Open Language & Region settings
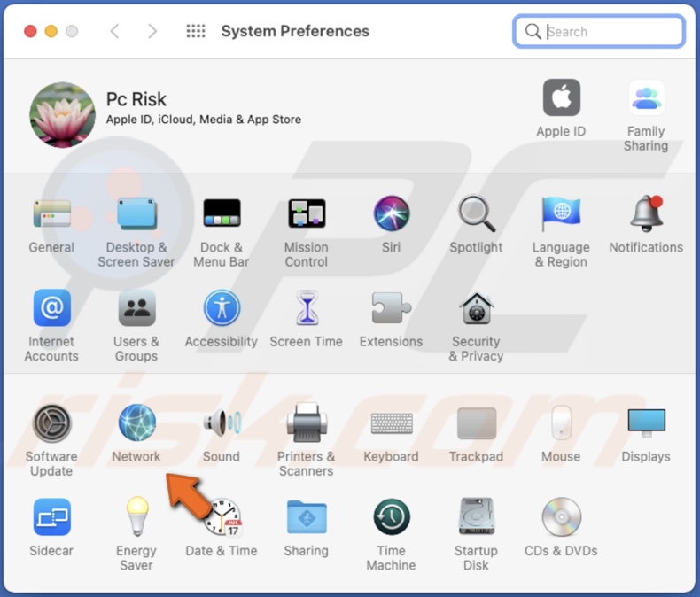This screenshot has height=597, width=700. (561, 213)
